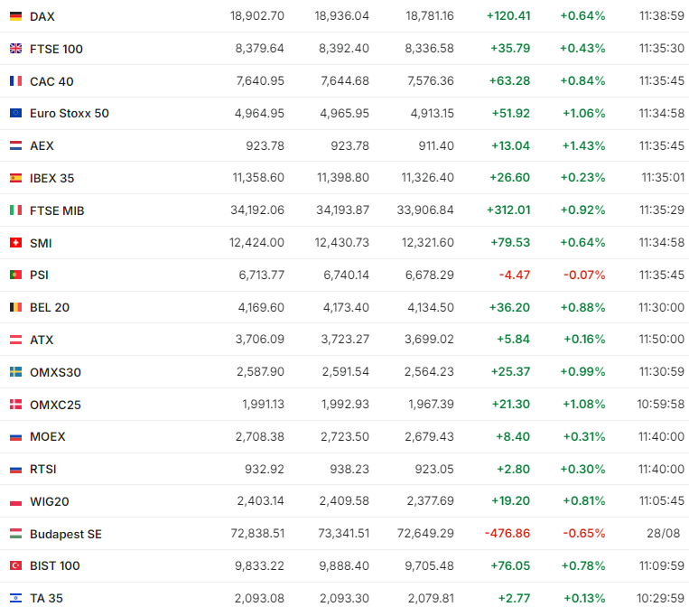Viewport: 689px width, 616px height.
Task: Click the EU flag icon beside Euro Stoxx 50
Action: 15,113
